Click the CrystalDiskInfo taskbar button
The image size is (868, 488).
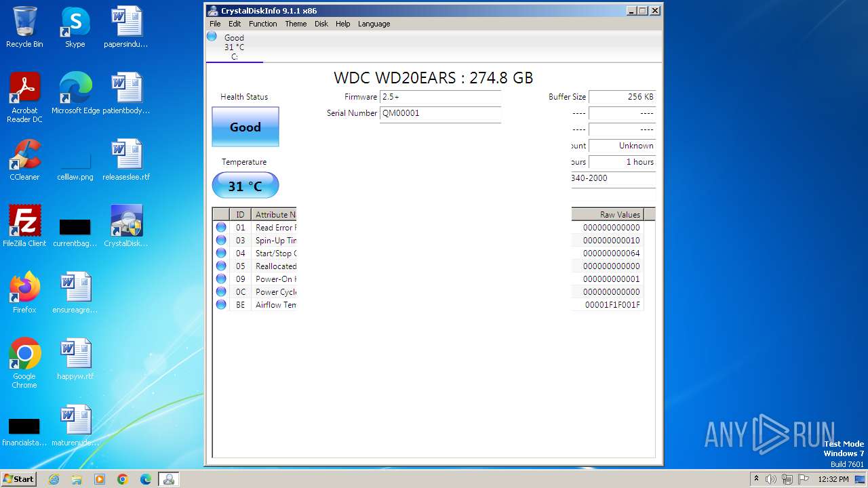pyautogui.click(x=168, y=479)
